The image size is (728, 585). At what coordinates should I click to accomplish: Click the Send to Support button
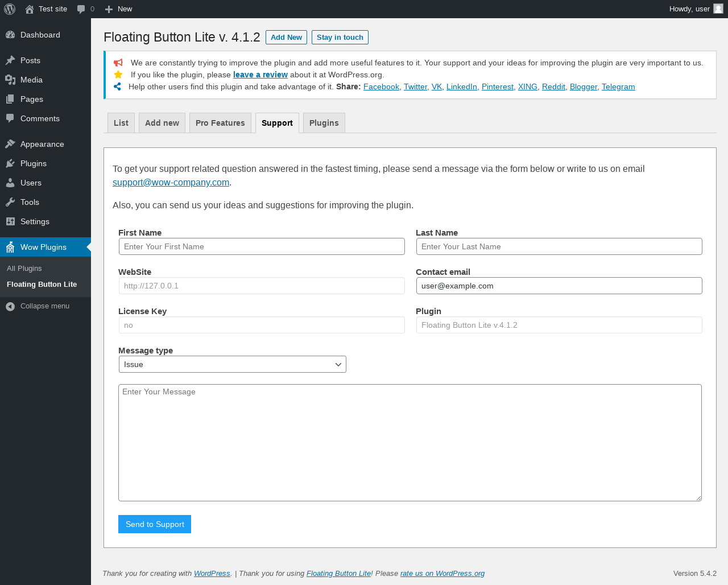click(x=155, y=524)
